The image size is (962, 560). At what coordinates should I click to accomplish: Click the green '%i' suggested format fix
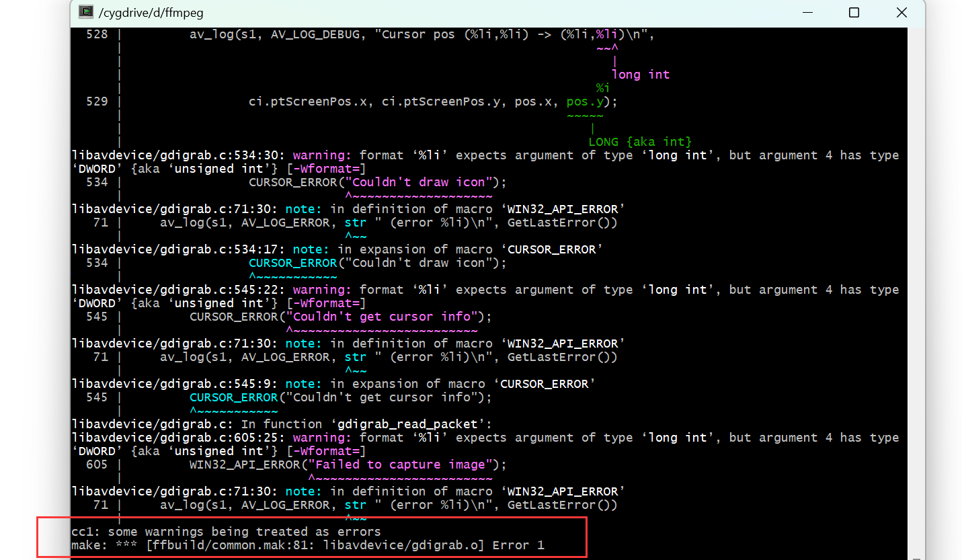(x=603, y=88)
